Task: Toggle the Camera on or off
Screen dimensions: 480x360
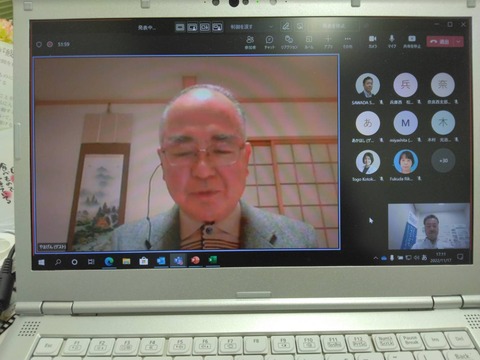Action: coord(373,42)
